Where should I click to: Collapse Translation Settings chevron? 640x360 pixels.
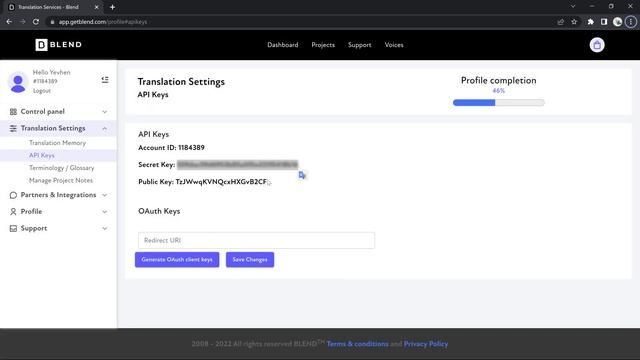(104, 128)
